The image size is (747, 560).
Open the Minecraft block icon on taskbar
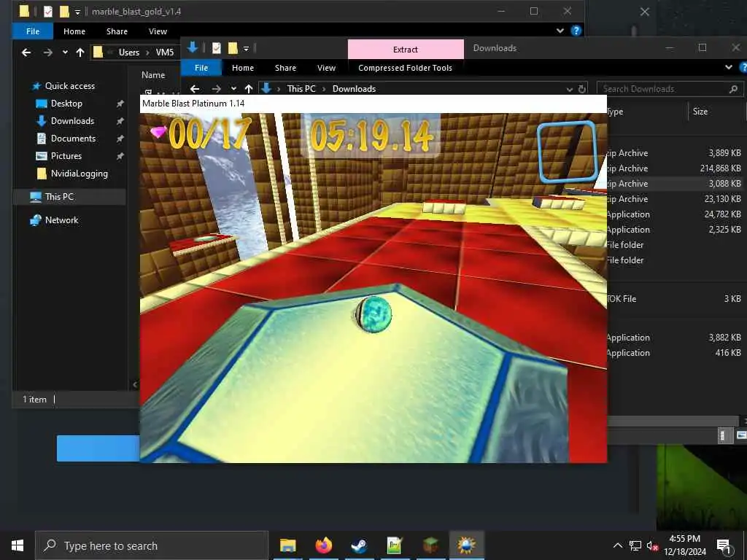[x=430, y=545]
